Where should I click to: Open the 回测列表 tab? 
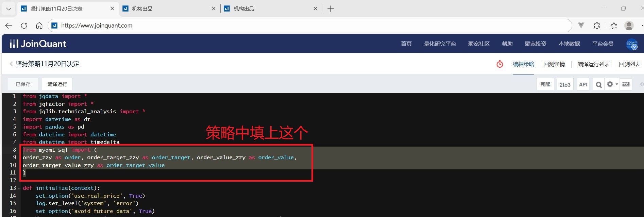point(629,64)
